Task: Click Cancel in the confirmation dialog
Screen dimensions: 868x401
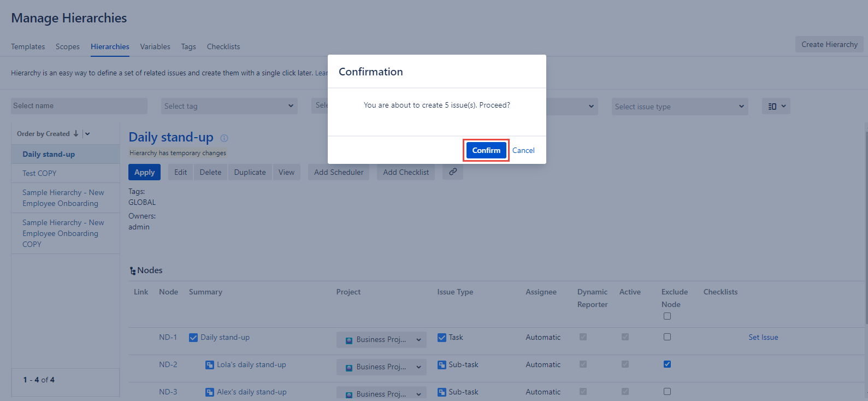Action: click(523, 150)
